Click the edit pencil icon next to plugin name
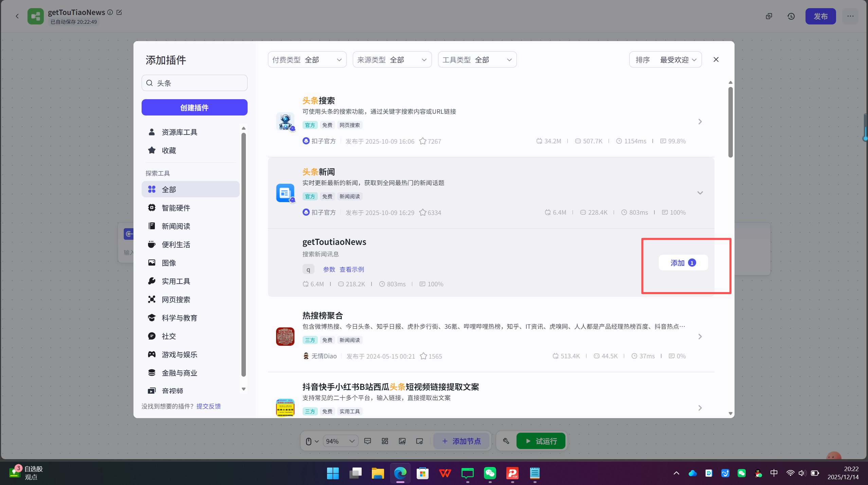The image size is (868, 485). pyautogui.click(x=119, y=12)
